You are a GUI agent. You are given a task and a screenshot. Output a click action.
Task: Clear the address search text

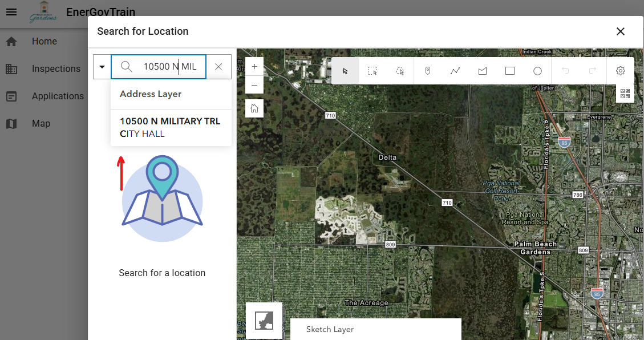tap(218, 67)
